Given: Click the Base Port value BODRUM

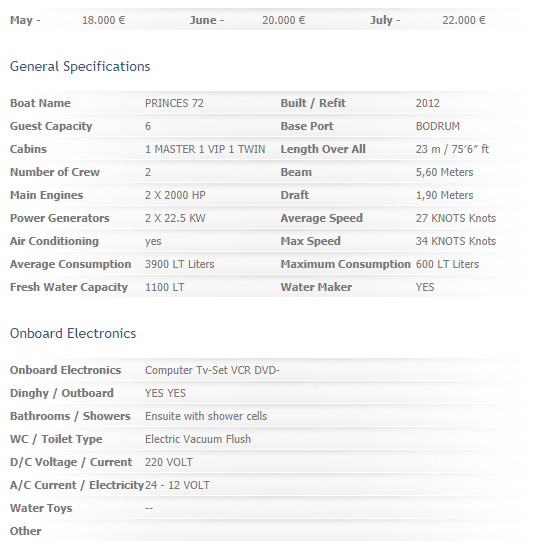Looking at the screenshot, I should pos(438,126).
